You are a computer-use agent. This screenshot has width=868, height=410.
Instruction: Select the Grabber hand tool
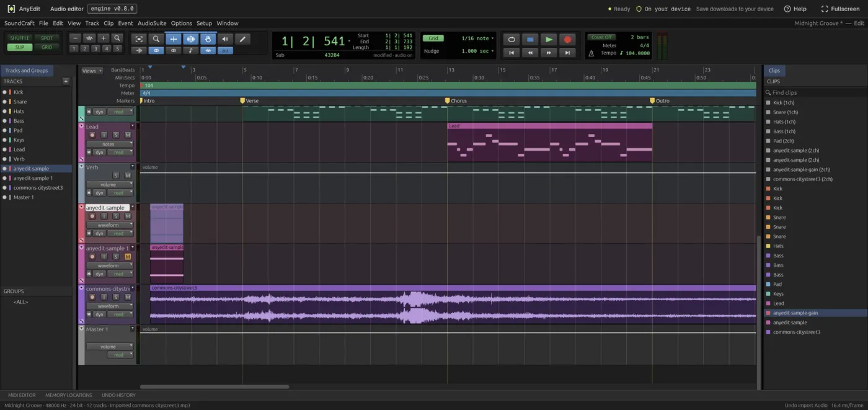click(x=208, y=38)
